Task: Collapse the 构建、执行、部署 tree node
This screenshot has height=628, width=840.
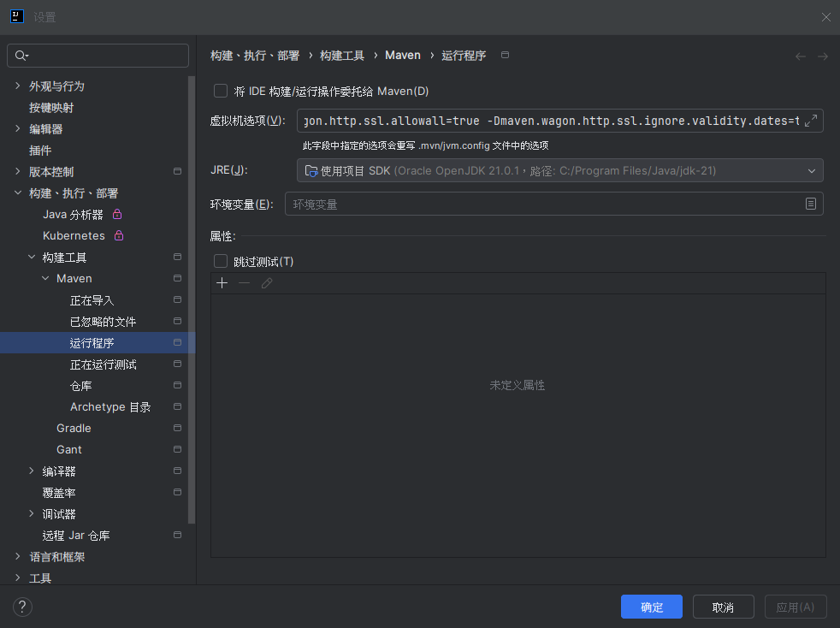Action: pyautogui.click(x=18, y=193)
